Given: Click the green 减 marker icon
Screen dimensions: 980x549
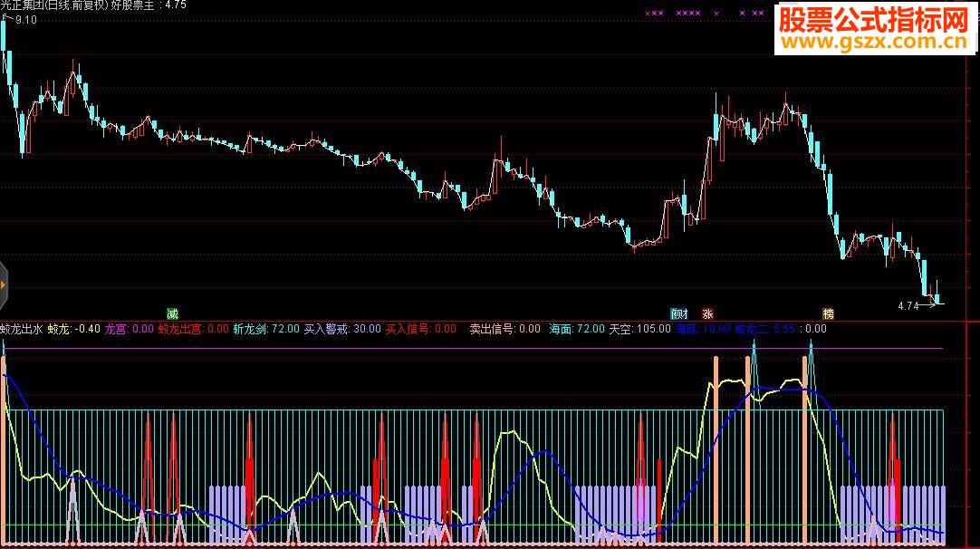Looking at the screenshot, I should pos(172,313).
